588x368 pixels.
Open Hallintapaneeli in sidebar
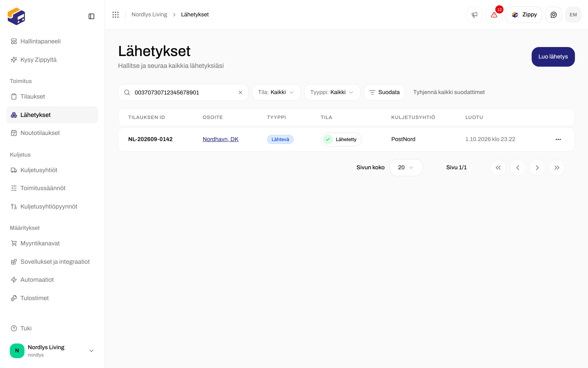[x=52, y=41]
